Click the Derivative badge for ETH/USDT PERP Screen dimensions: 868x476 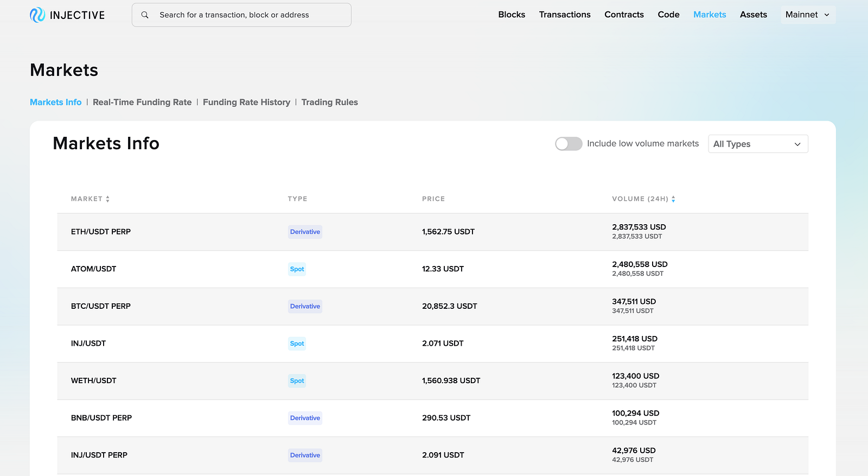click(305, 232)
